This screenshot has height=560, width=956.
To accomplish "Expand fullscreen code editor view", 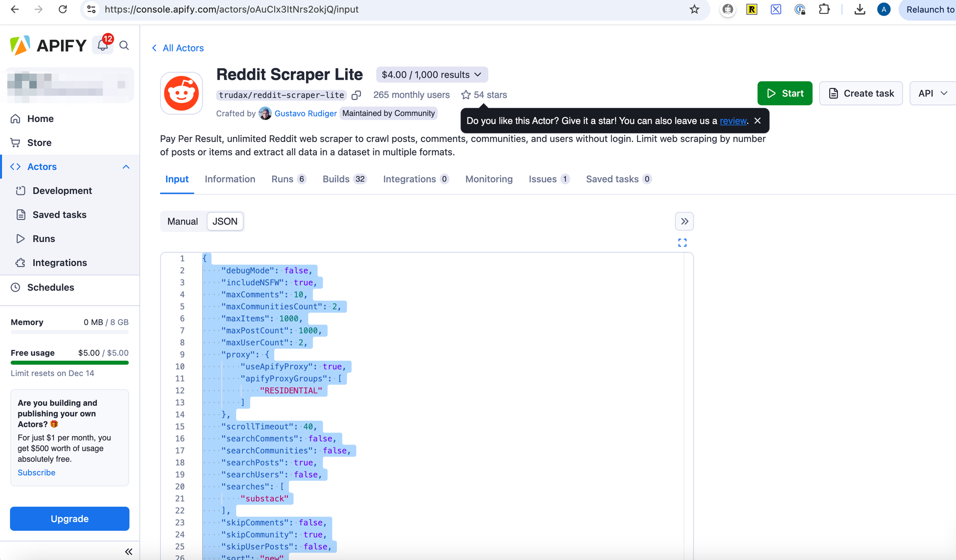I will point(683,243).
